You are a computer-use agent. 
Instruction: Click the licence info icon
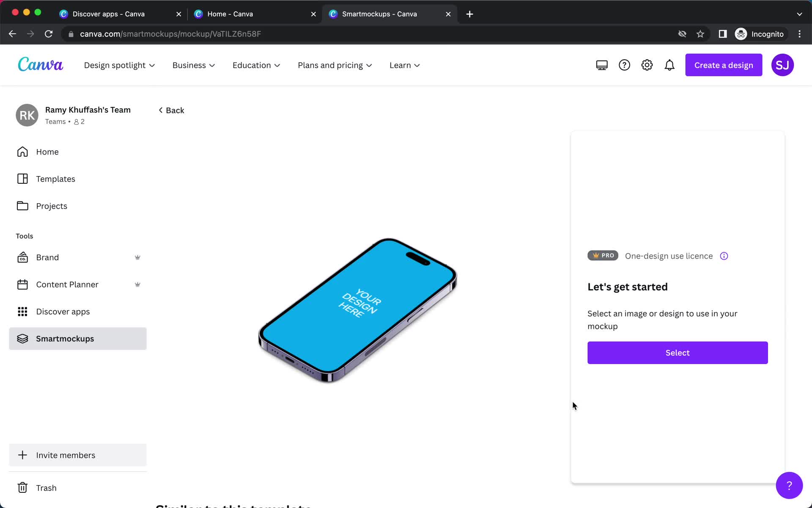click(724, 256)
